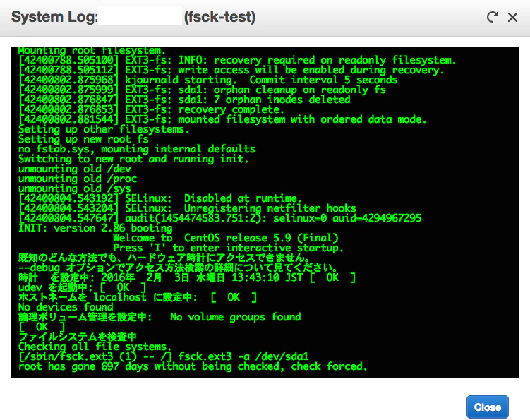Select the 'EXT3-fs: recovery complete.' line
The image size is (530, 420).
(151, 109)
